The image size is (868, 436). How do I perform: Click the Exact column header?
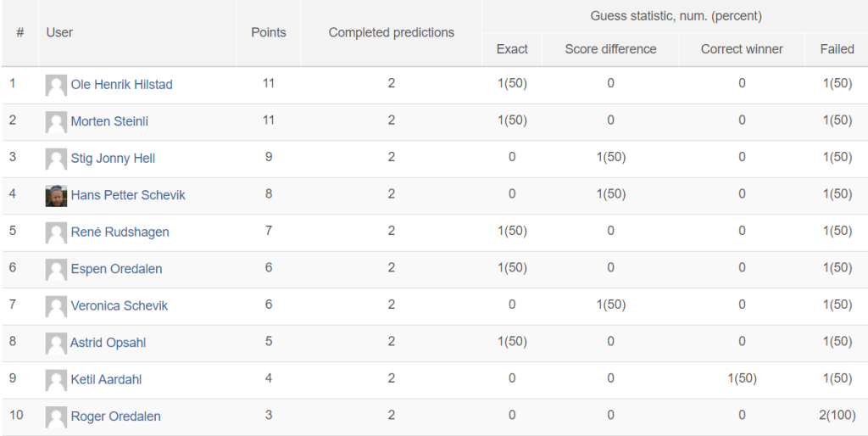coord(512,49)
